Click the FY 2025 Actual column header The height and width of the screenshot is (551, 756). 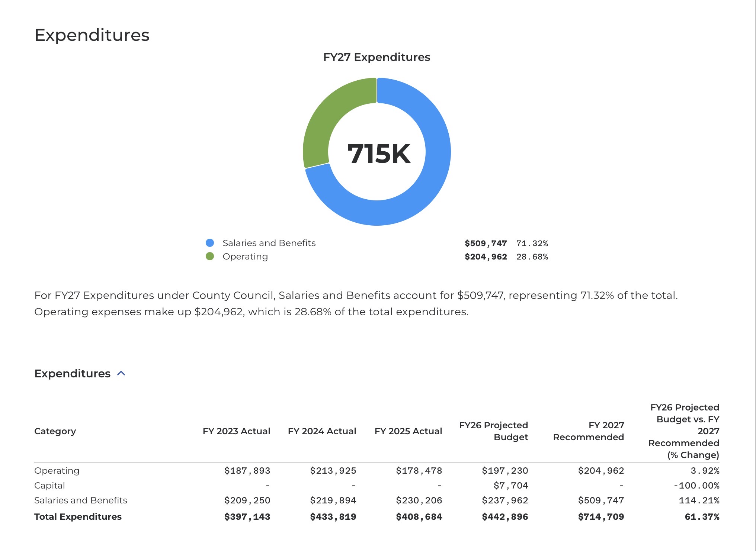pos(408,431)
